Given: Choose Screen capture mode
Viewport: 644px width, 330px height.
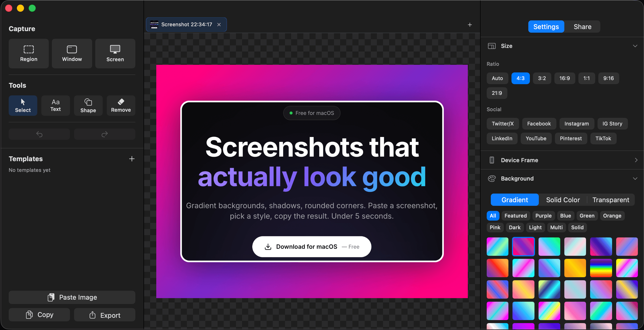Looking at the screenshot, I should point(115,53).
